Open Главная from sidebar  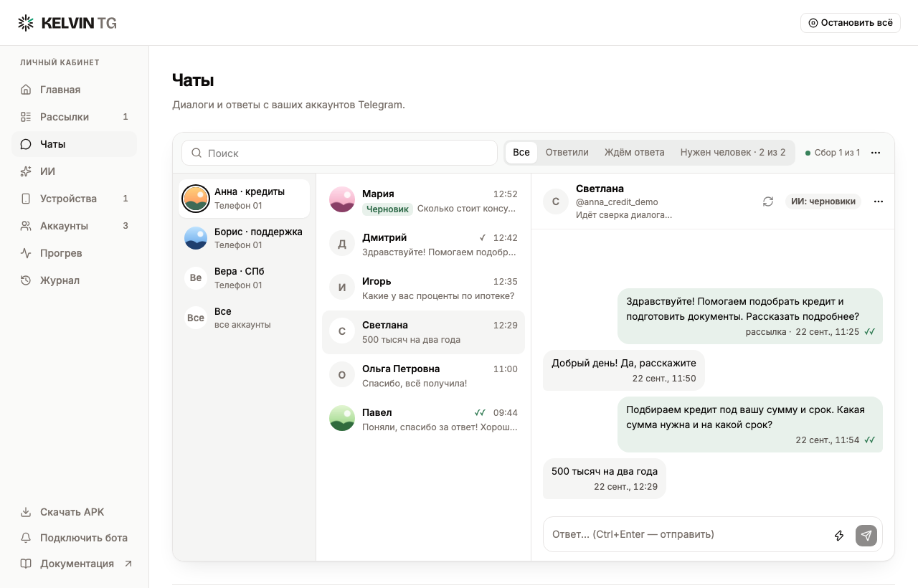74,90
